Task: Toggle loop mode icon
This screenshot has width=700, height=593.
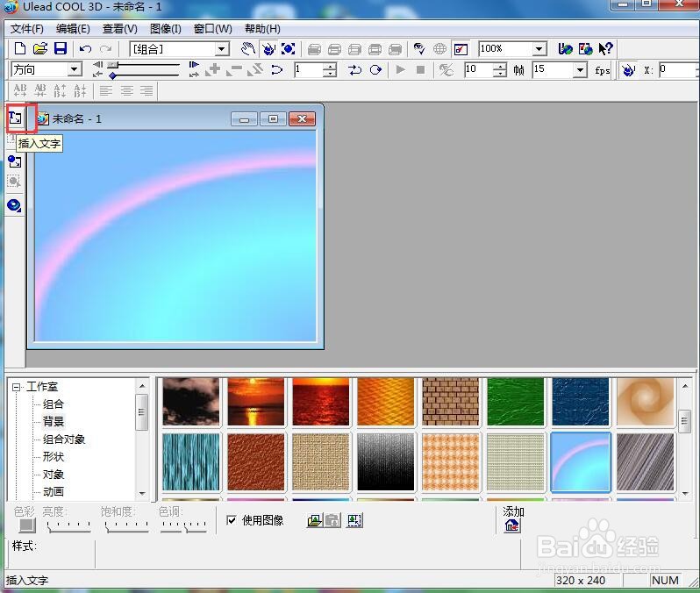Action: (x=375, y=69)
